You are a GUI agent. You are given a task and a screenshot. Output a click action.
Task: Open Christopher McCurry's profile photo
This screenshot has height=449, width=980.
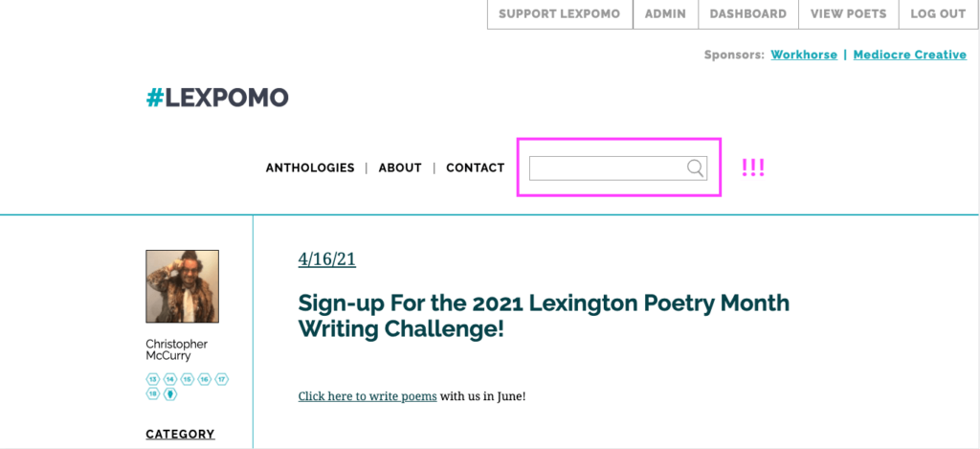point(183,286)
